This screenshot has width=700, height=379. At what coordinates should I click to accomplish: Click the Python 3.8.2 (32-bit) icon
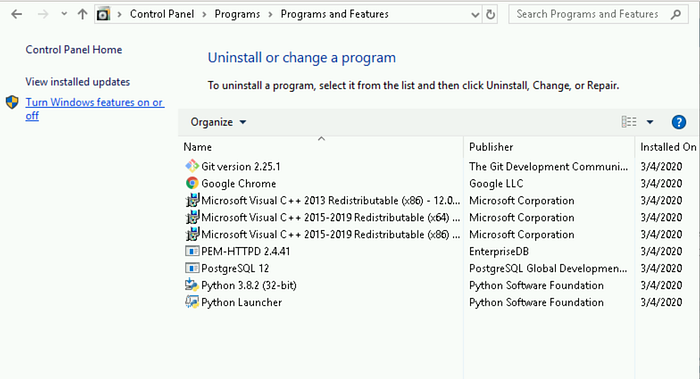(192, 285)
